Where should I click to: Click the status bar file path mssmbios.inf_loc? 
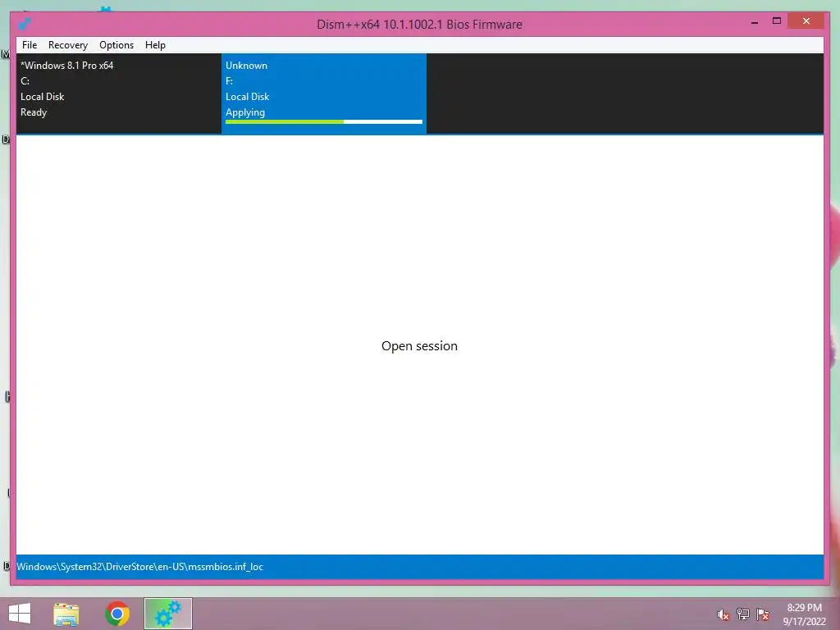point(139,567)
